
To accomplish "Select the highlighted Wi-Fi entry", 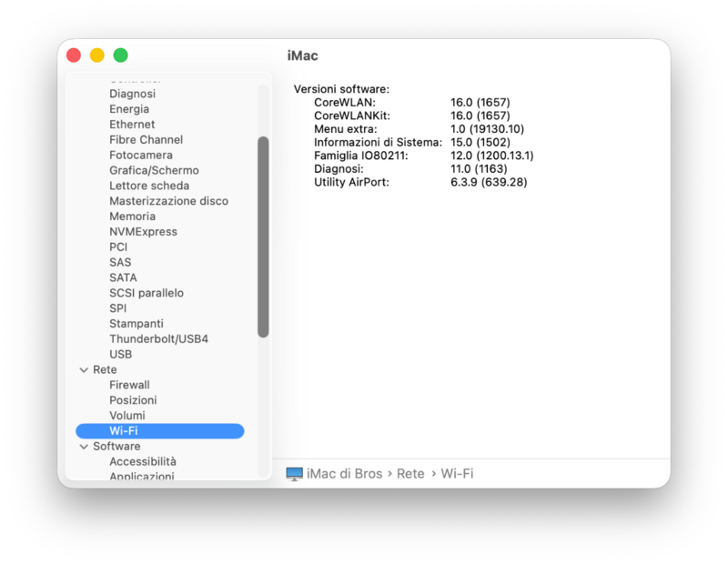I will [160, 431].
